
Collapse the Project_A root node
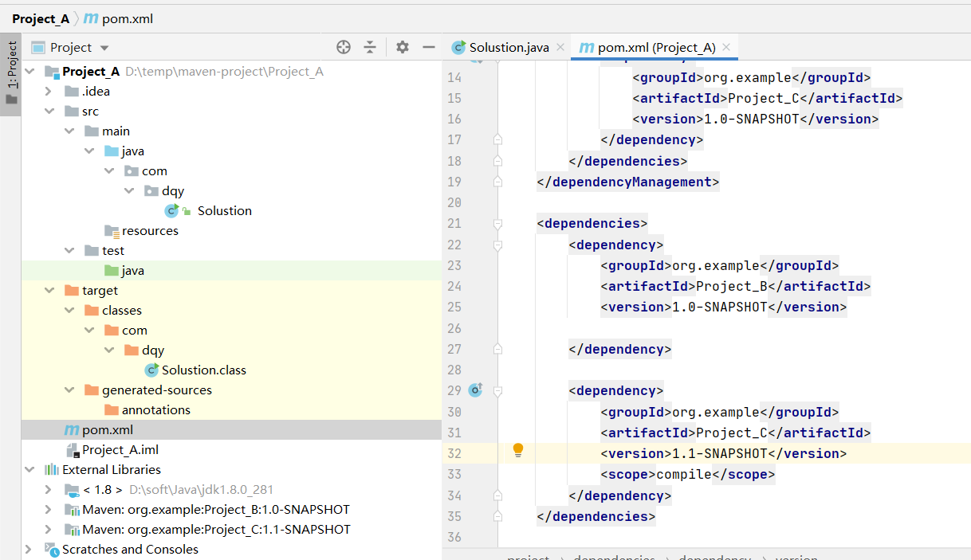pyautogui.click(x=29, y=71)
